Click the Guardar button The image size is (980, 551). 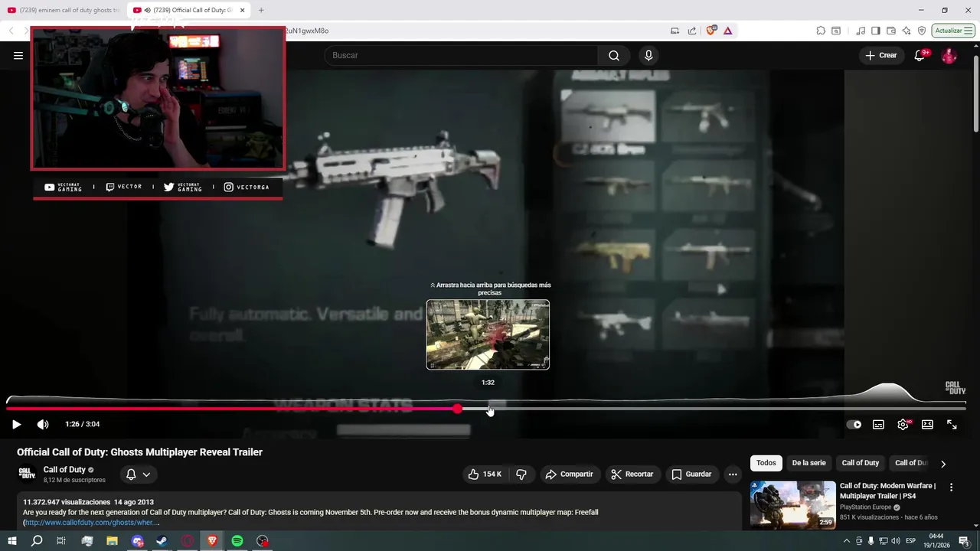(x=691, y=474)
